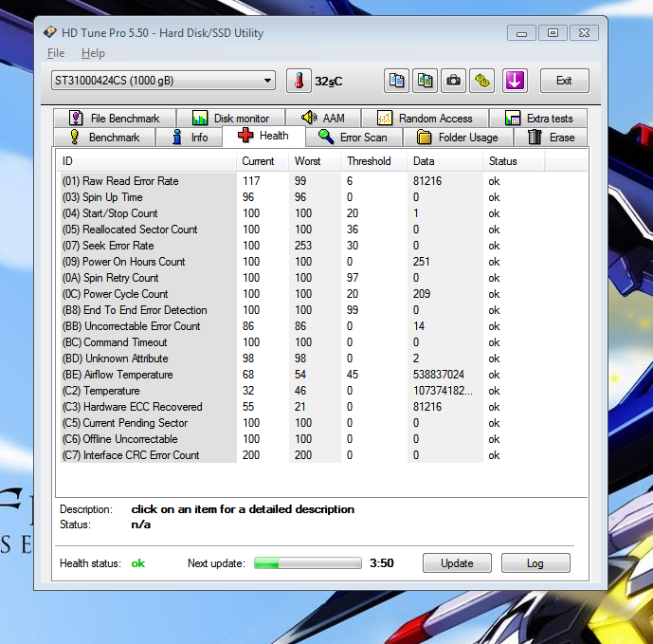Switch to the Disk monitor tab
The image size is (653, 644).
[230, 118]
